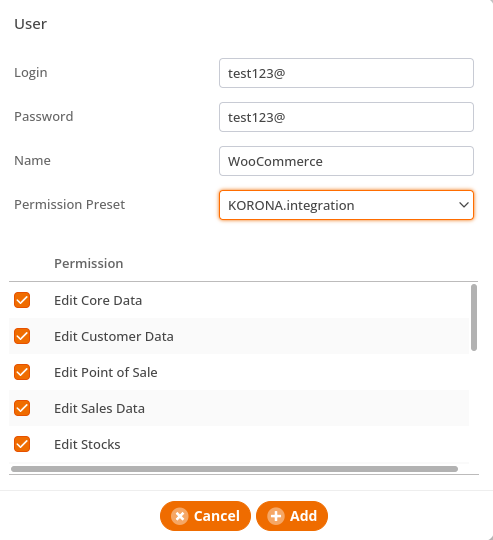This screenshot has width=493, height=540.
Task: Click into the Login input field
Action: point(346,73)
